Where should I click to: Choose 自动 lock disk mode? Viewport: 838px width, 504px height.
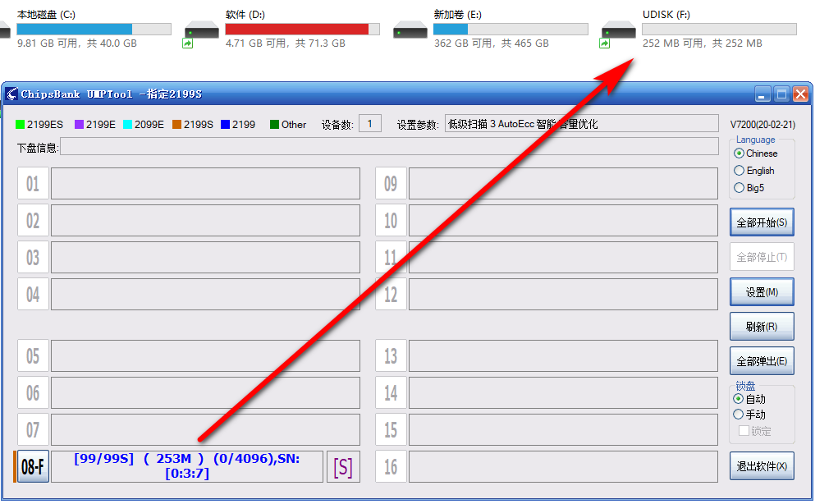pyautogui.click(x=739, y=399)
